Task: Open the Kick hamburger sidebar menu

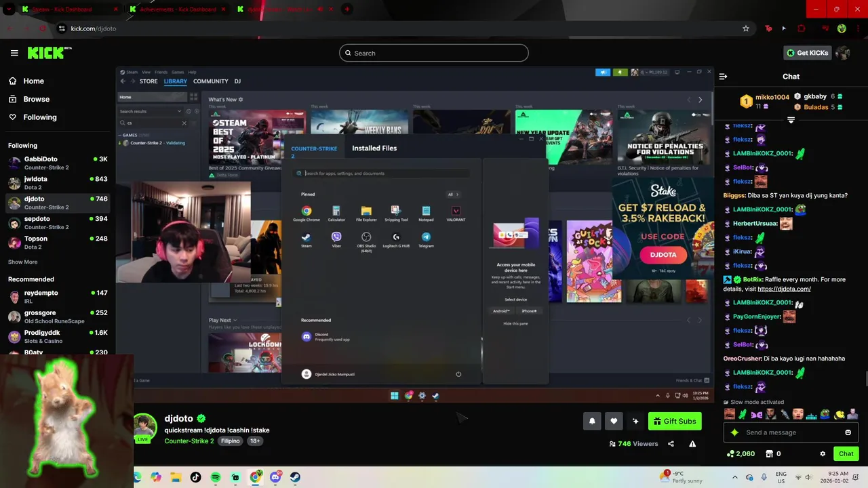Action: pyautogui.click(x=14, y=53)
